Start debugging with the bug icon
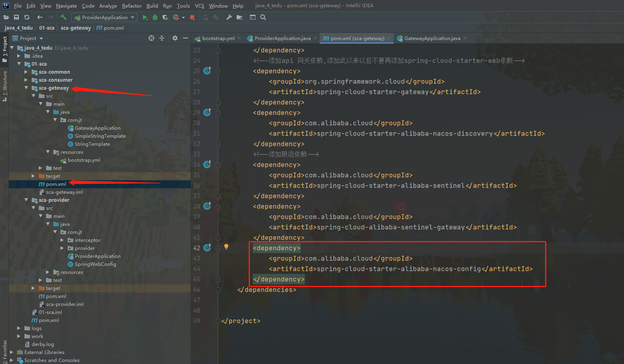Viewport: 624px width, 364px height. coord(155,17)
